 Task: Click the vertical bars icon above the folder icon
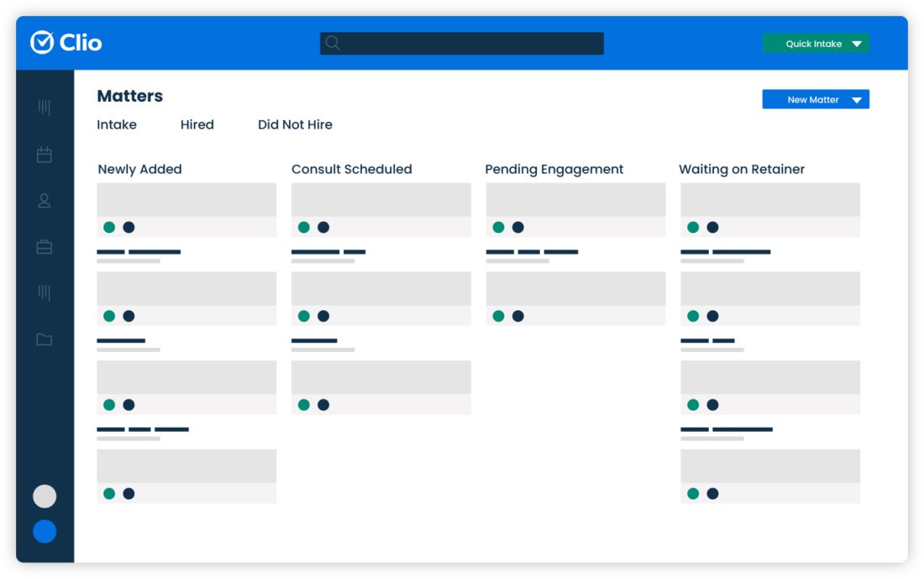tap(45, 292)
